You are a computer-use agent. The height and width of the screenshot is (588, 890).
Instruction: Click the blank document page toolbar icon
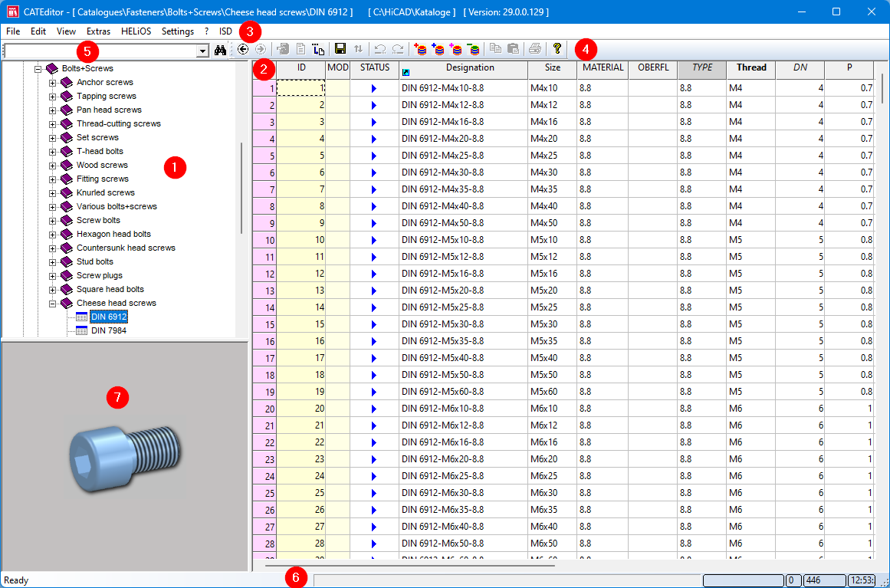click(x=300, y=49)
